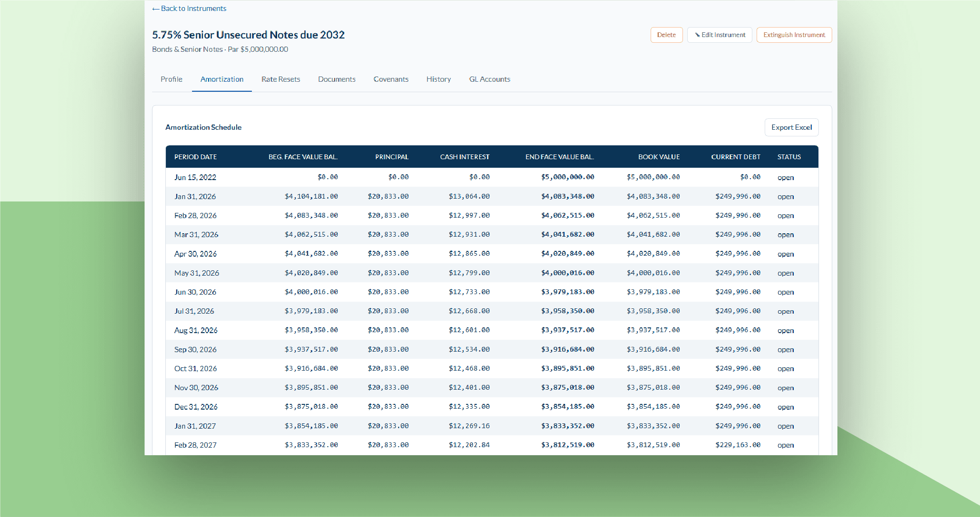Screen dimensions: 980x517
Task: Select the Aug 31, 2026 period date
Action: pos(196,330)
